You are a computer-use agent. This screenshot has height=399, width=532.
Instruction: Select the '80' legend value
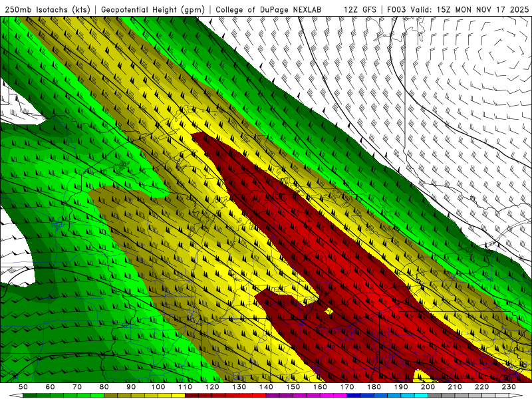click(104, 387)
